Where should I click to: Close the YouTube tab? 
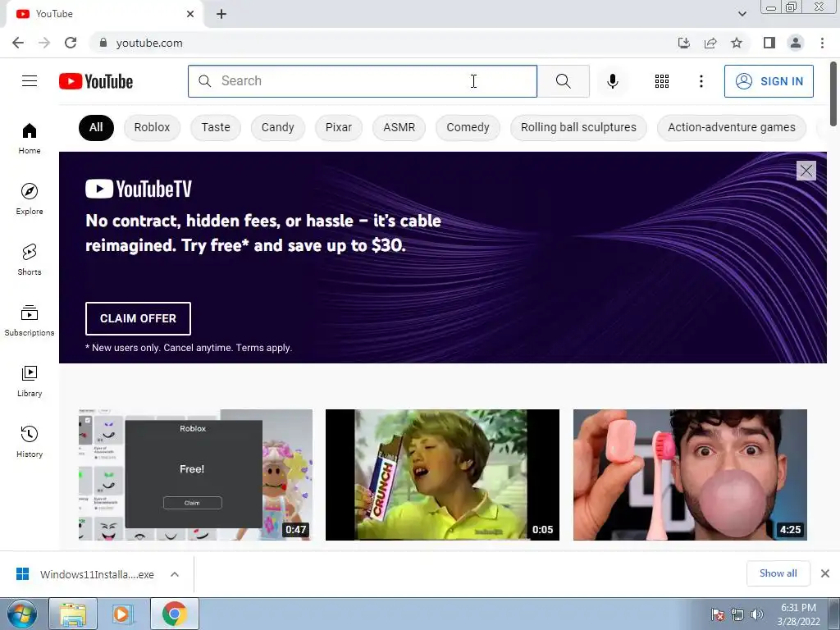190,14
